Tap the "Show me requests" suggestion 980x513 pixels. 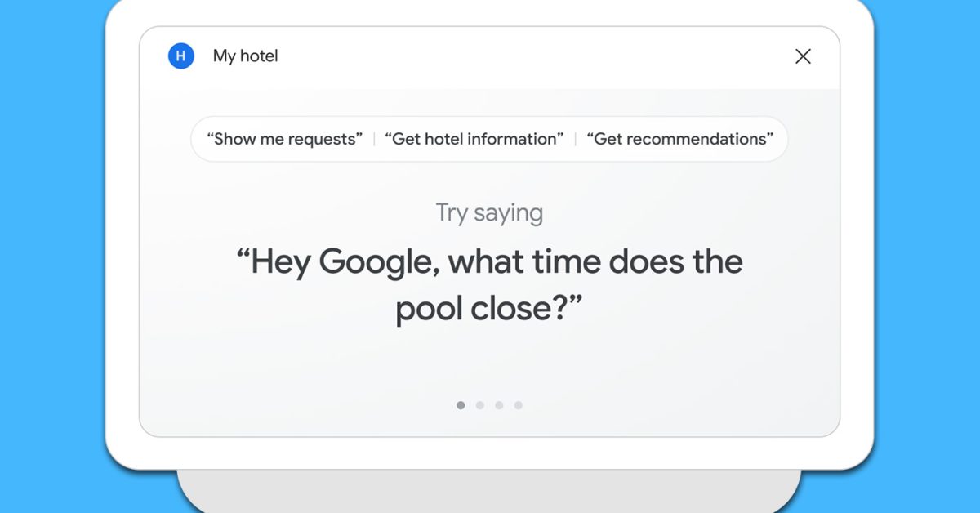tap(284, 139)
